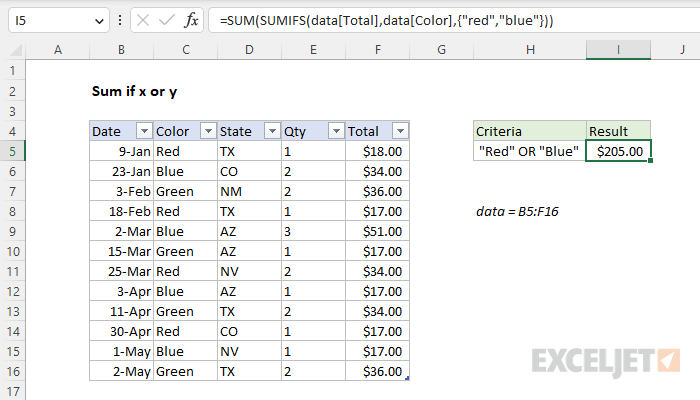Select the Qty cell showing 3

(x=313, y=231)
